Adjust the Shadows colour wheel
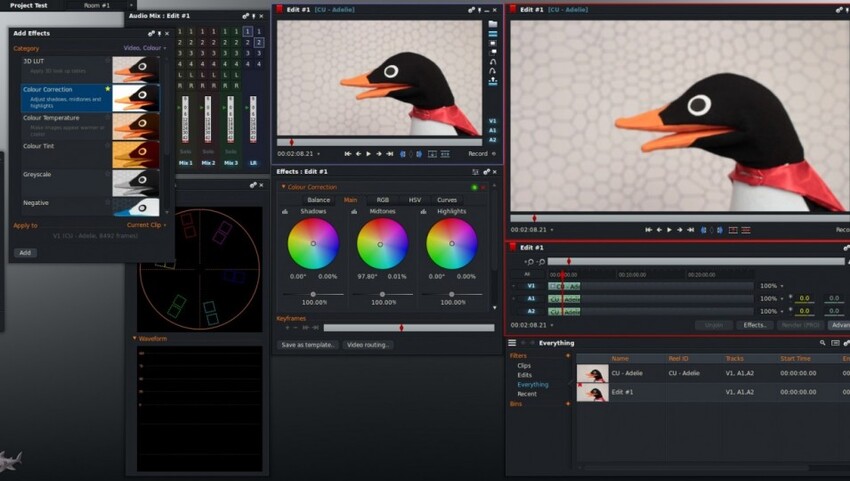 313,243
